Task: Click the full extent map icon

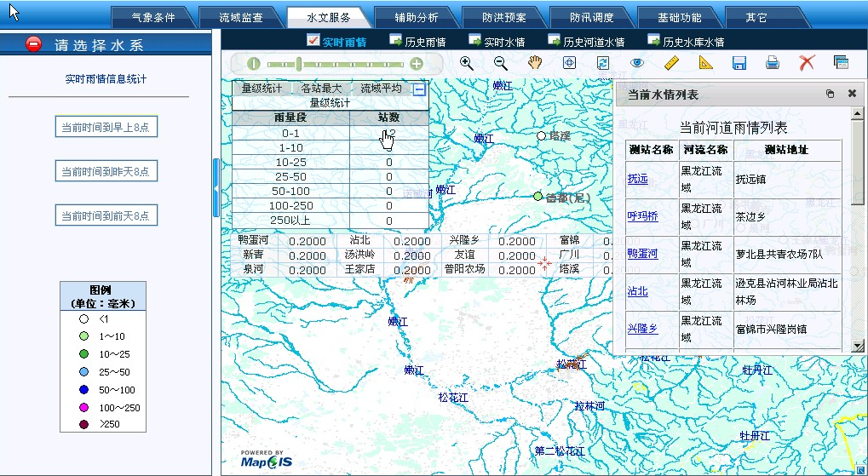Action: 570,63
